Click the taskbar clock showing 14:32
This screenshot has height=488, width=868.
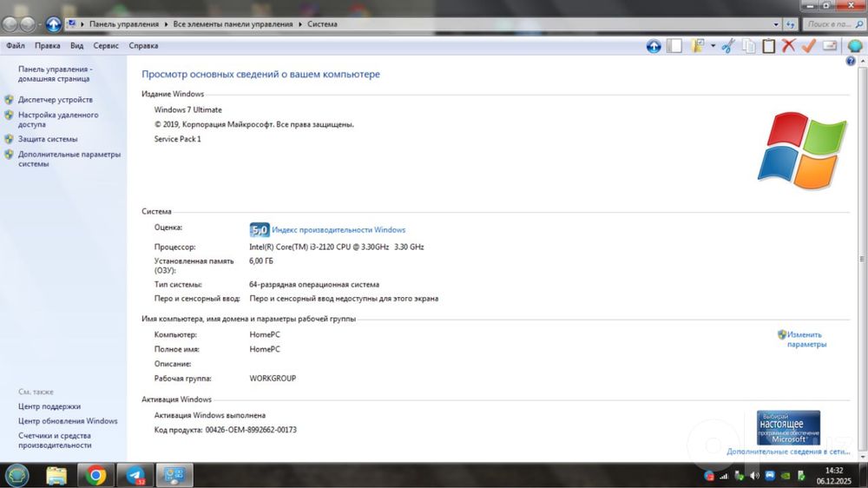pos(833,476)
